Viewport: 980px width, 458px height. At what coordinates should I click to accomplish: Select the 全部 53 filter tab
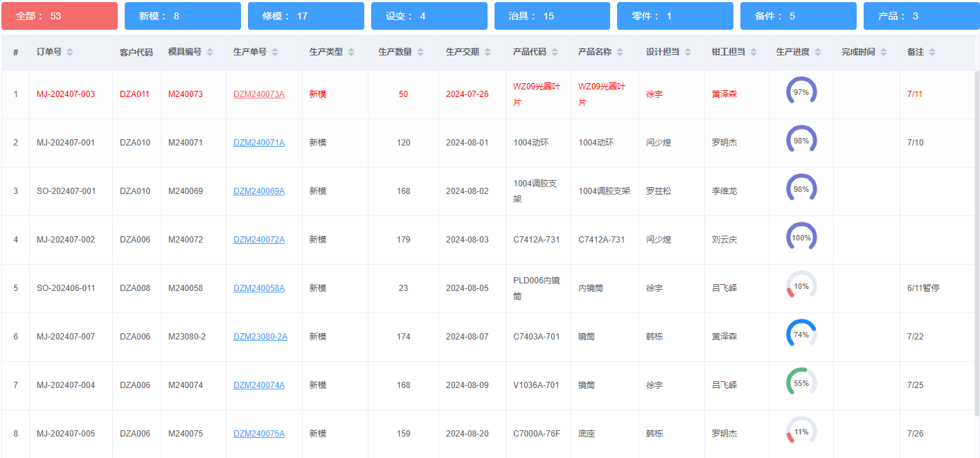(x=60, y=16)
